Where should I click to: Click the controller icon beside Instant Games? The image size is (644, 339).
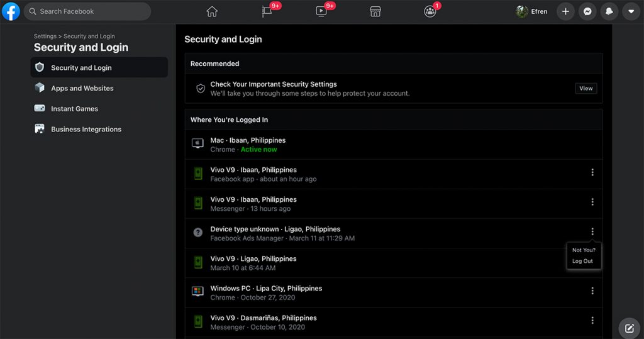40,108
